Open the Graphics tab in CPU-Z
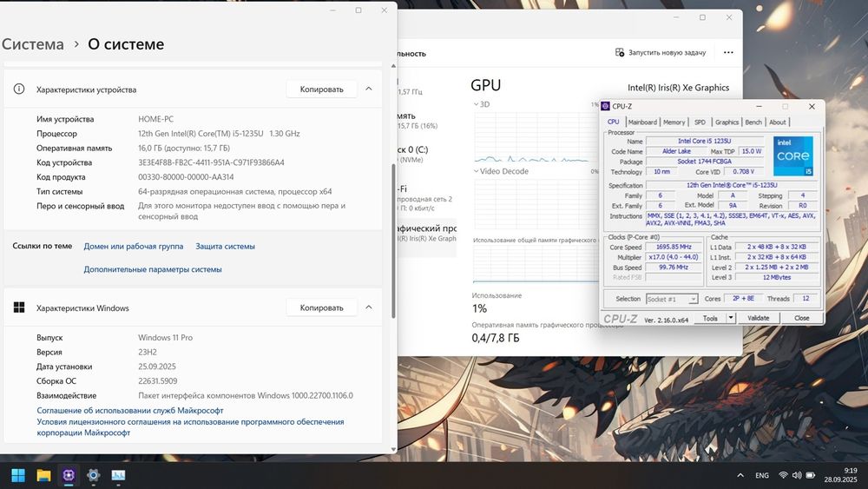 [727, 122]
